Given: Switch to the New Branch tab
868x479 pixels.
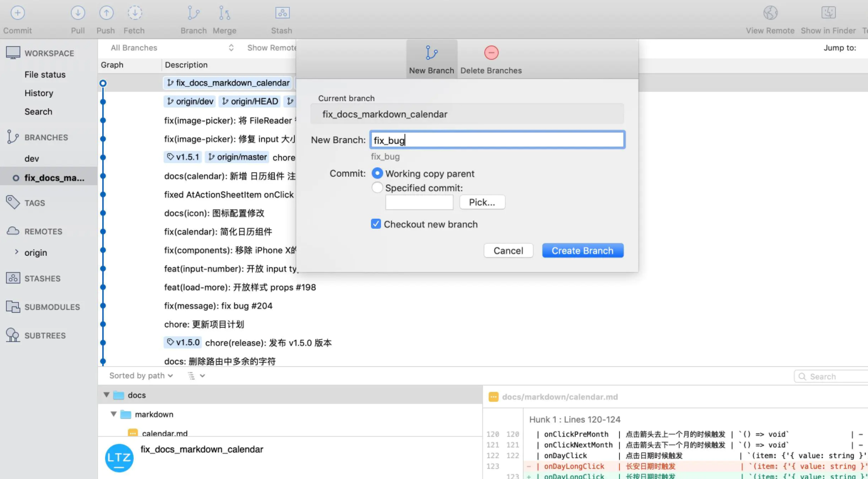Looking at the screenshot, I should coord(432,59).
